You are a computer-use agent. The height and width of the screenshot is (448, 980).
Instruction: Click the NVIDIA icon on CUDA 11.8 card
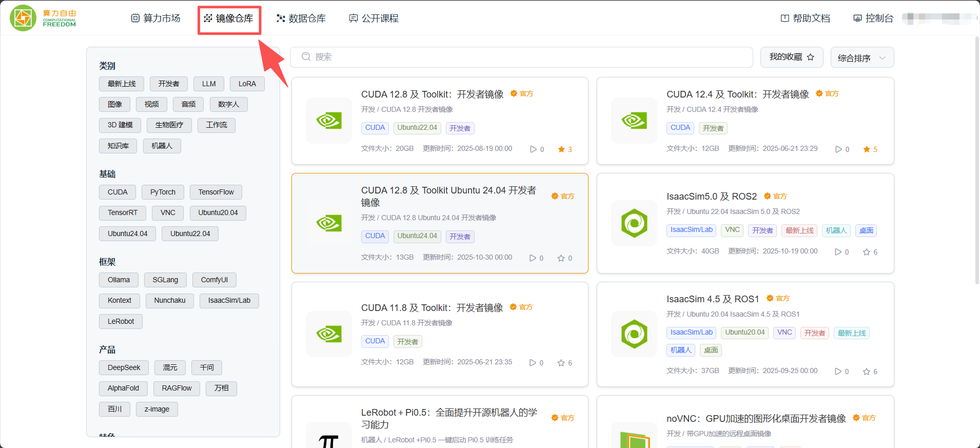328,334
